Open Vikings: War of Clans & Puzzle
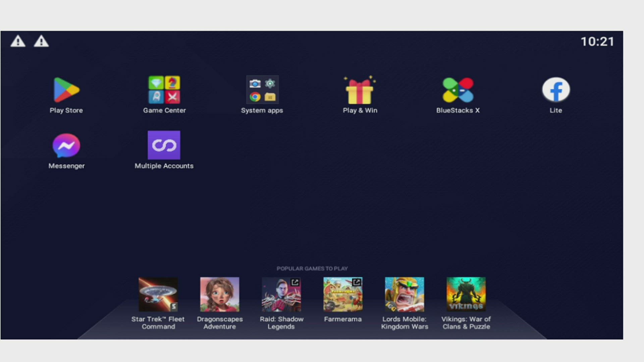644x362 pixels. pos(466,294)
